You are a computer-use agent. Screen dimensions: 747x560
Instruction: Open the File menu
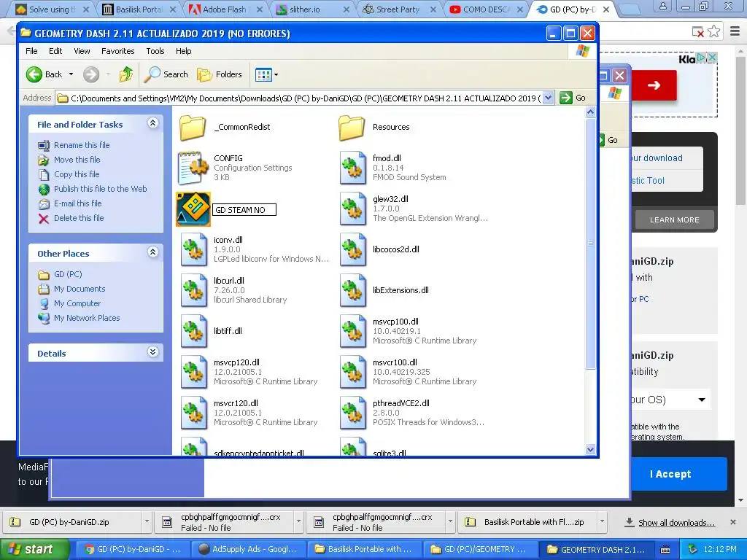(31, 51)
